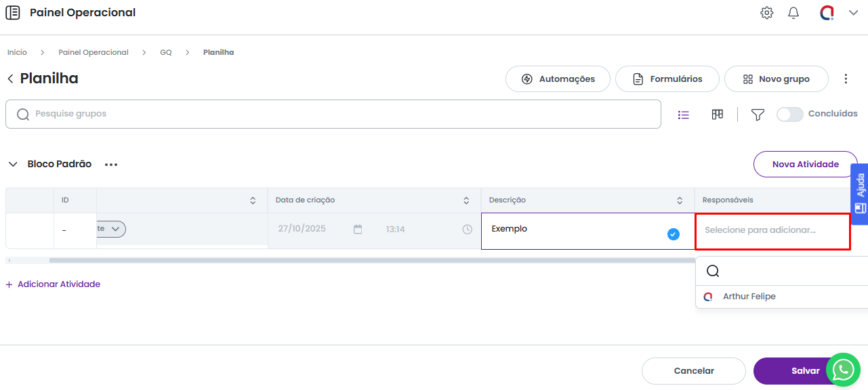This screenshot has height=390, width=868.
Task: Open calendar icon in creation date
Action: pos(358,230)
